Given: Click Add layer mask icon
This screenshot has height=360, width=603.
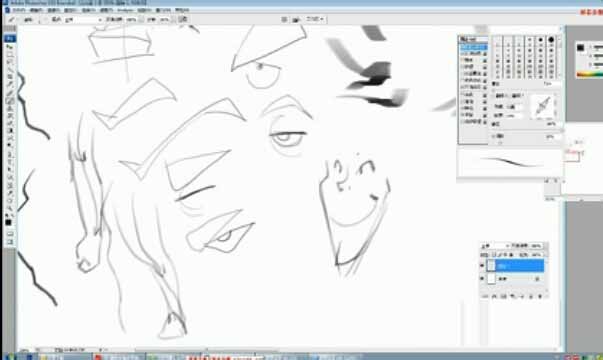Looking at the screenshot, I should point(503,296).
